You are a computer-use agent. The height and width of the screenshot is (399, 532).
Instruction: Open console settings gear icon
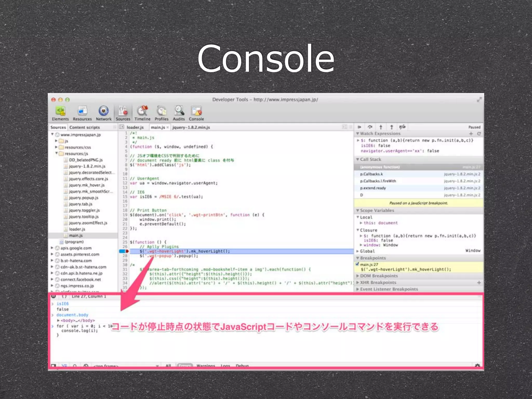pos(477,365)
